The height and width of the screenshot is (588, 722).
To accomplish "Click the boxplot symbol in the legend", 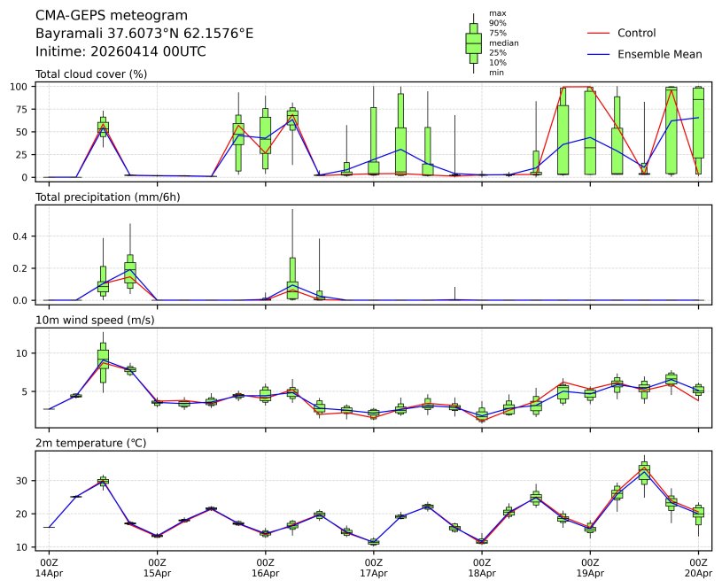I will coord(474,43).
